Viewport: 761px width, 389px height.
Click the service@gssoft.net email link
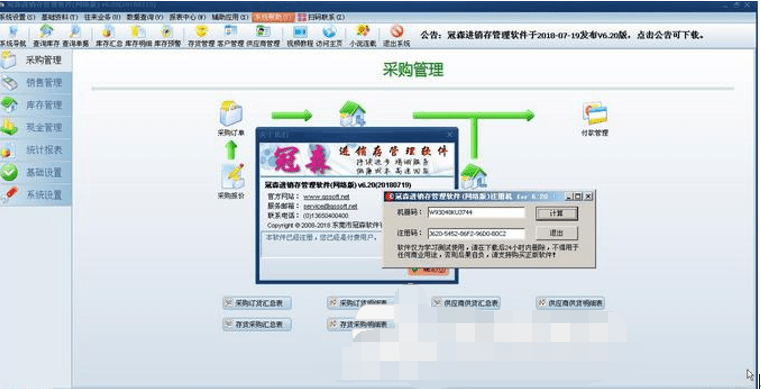click(x=331, y=206)
